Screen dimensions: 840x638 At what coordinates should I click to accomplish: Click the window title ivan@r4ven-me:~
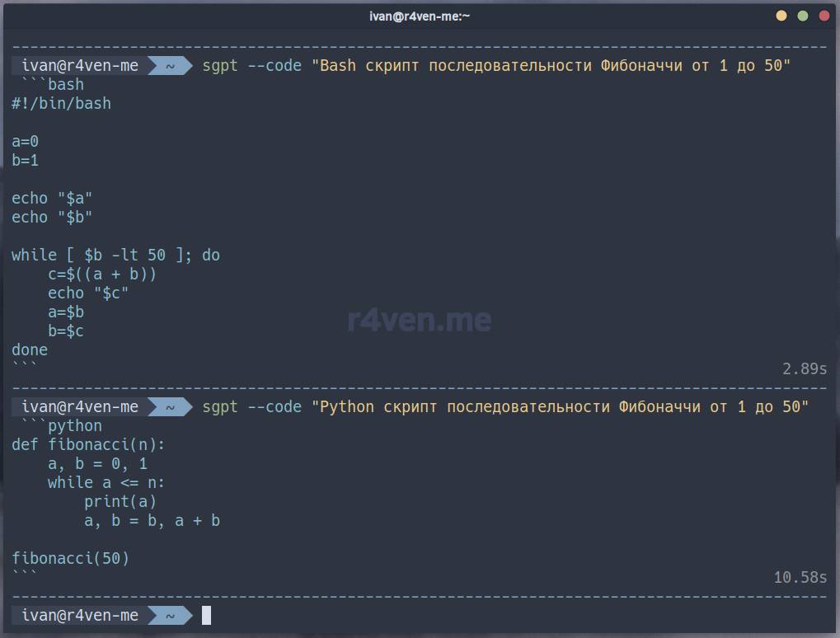click(x=420, y=16)
